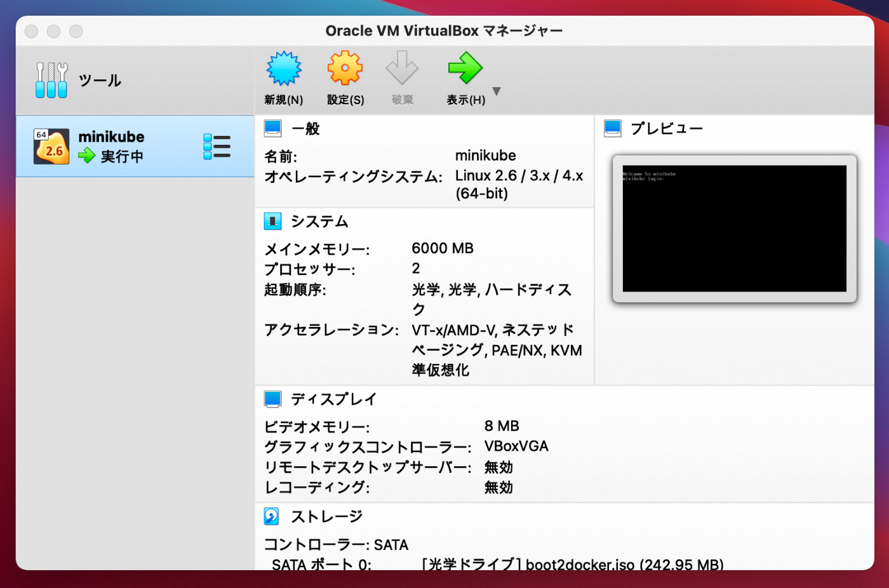Click the VT-x/AMD-V acceleration value
889x588 pixels.
497,349
